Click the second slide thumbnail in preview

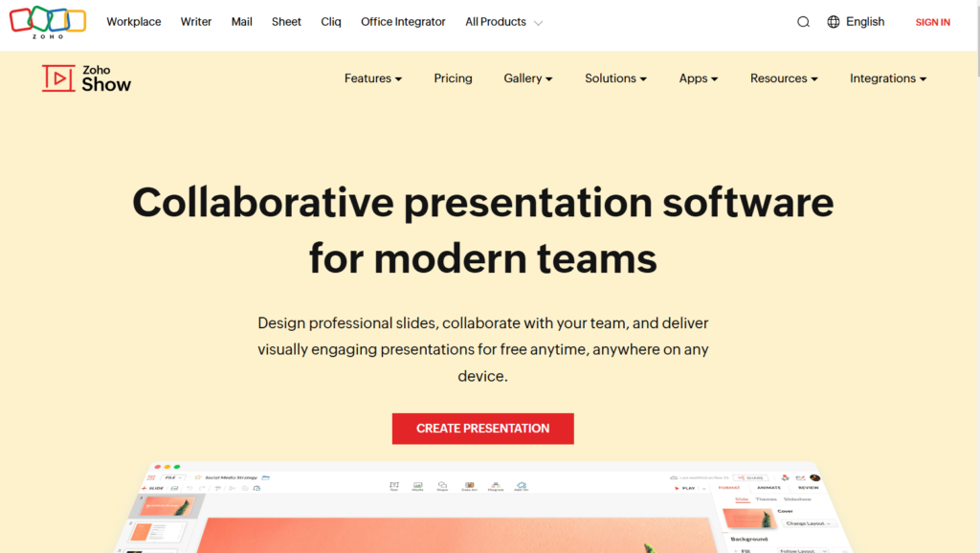[x=158, y=532]
